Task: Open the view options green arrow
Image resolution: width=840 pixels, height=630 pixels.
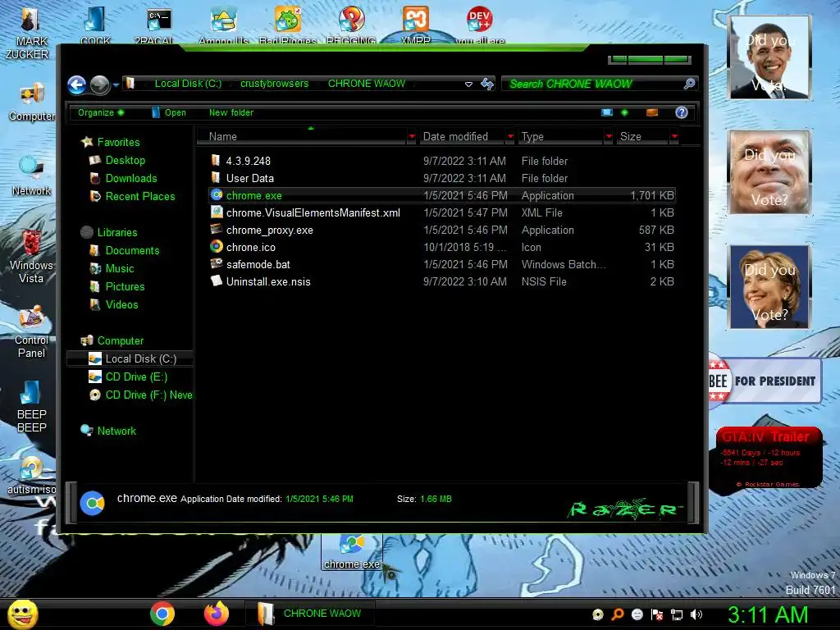Action: tap(624, 112)
